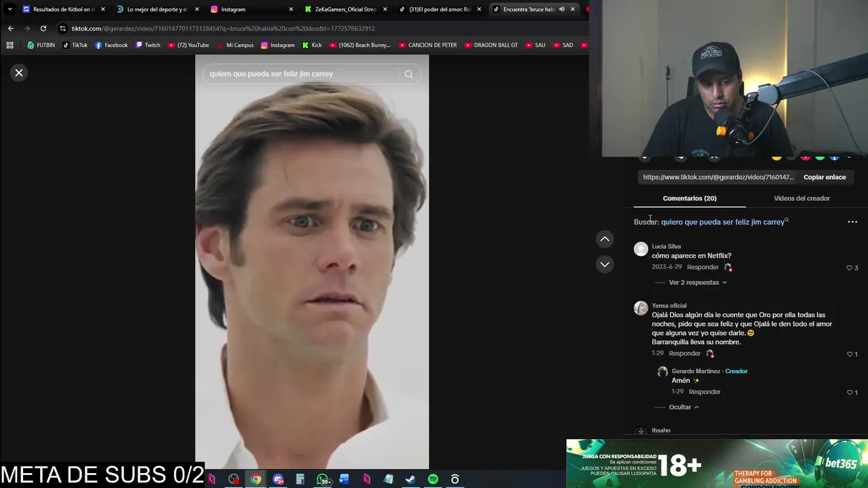Click the Lucia Silva username
Viewport: 868px width, 488px height.
(666, 247)
